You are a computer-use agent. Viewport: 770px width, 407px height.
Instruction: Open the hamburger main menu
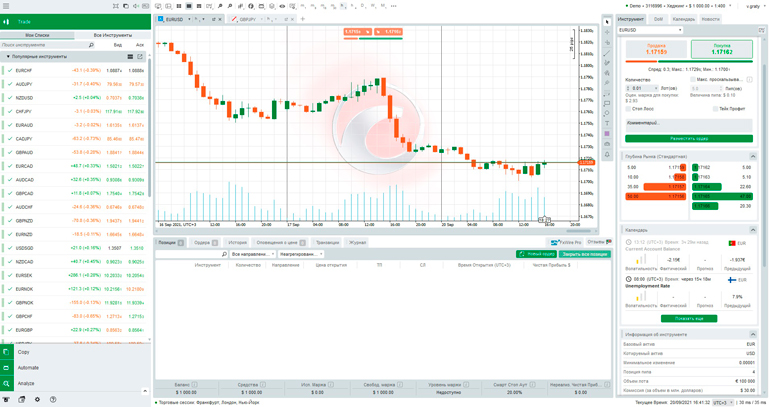pyautogui.click(x=6, y=6)
